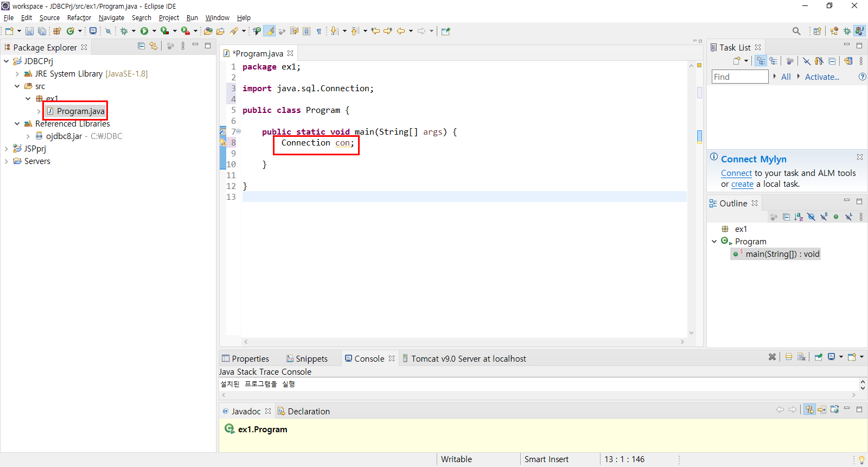Expand the Servers project node
Screen dimensions: 868x467
(7, 161)
